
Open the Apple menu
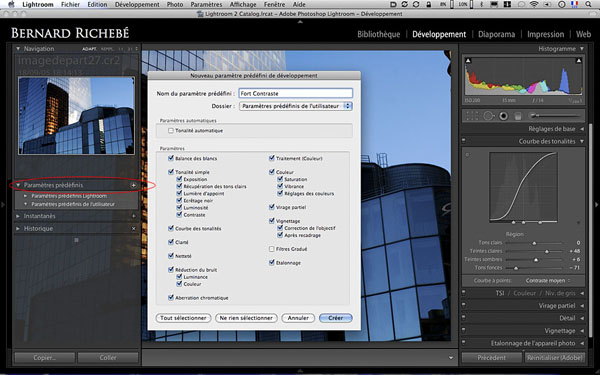point(10,4)
